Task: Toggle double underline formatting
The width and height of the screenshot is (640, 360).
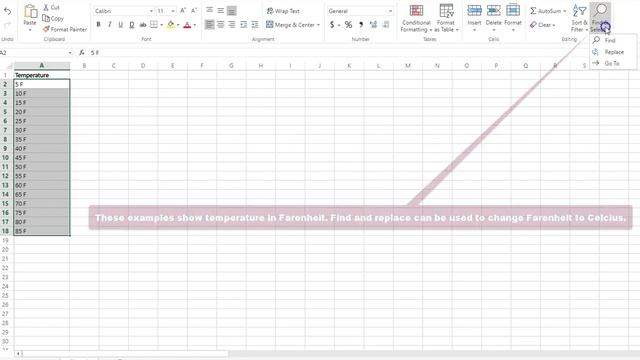Action: pyautogui.click(x=131, y=25)
